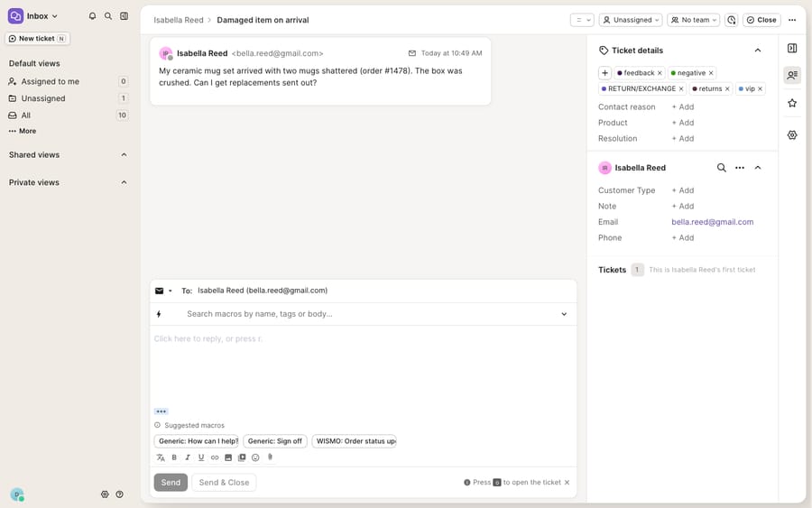Click bella.reed@gmail.com email link
This screenshot has width=812, height=508.
click(x=712, y=222)
